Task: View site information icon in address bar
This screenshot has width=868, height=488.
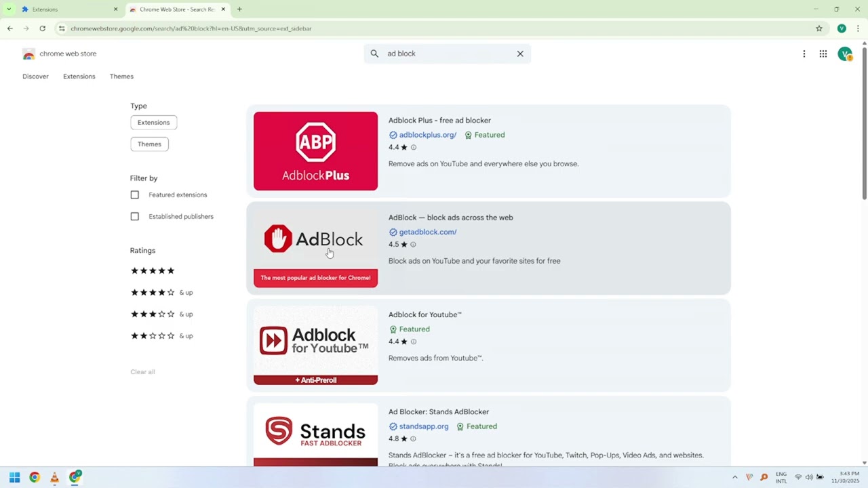Action: [x=62, y=28]
